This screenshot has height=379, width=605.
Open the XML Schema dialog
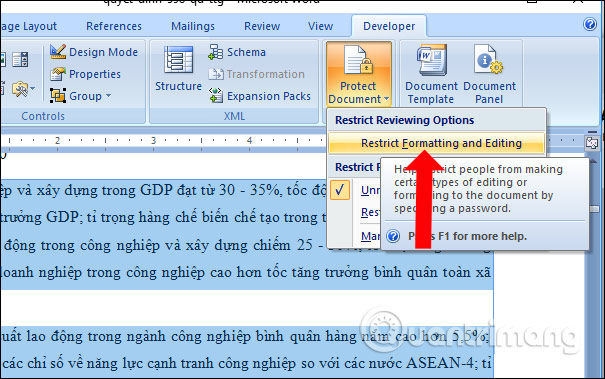237,52
